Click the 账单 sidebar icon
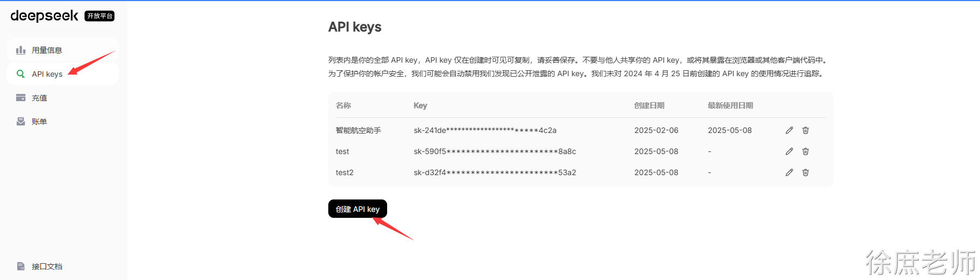Viewport: 980px width, 280px height. click(21, 122)
